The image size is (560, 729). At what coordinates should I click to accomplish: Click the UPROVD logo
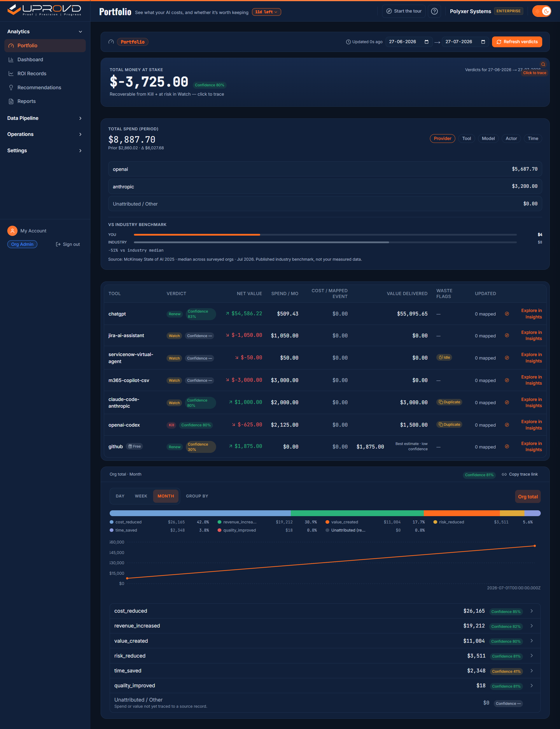[x=44, y=10]
